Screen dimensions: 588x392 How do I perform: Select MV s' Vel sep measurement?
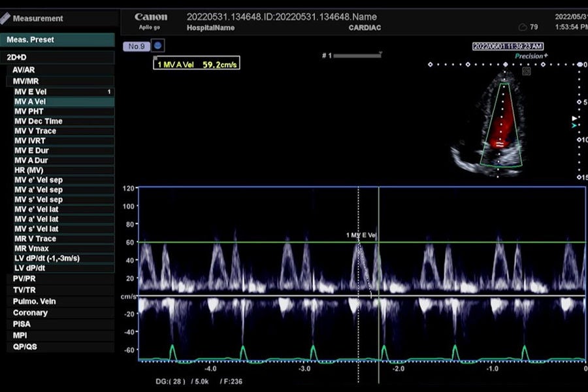tap(64, 199)
